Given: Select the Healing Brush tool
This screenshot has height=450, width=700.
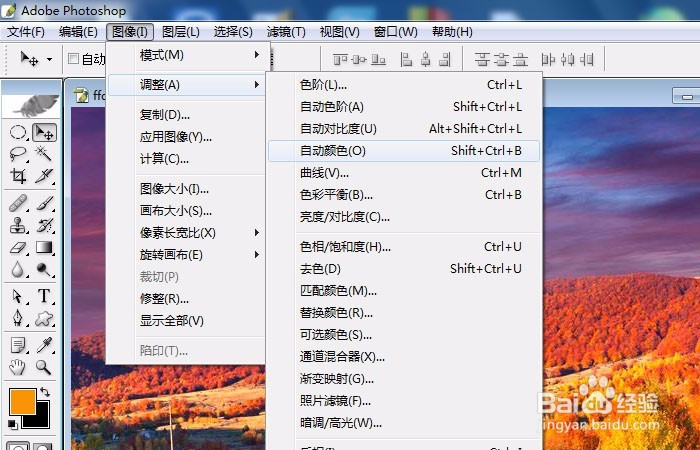Looking at the screenshot, I should pyautogui.click(x=18, y=203).
